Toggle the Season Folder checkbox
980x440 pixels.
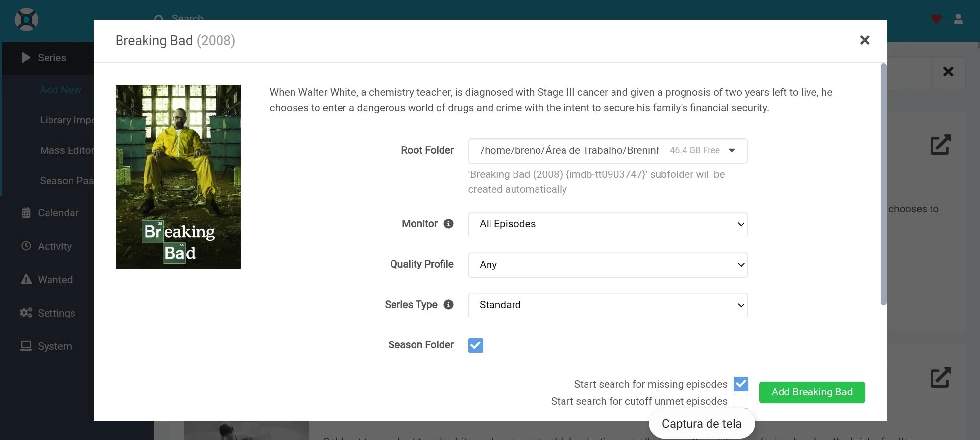(475, 345)
